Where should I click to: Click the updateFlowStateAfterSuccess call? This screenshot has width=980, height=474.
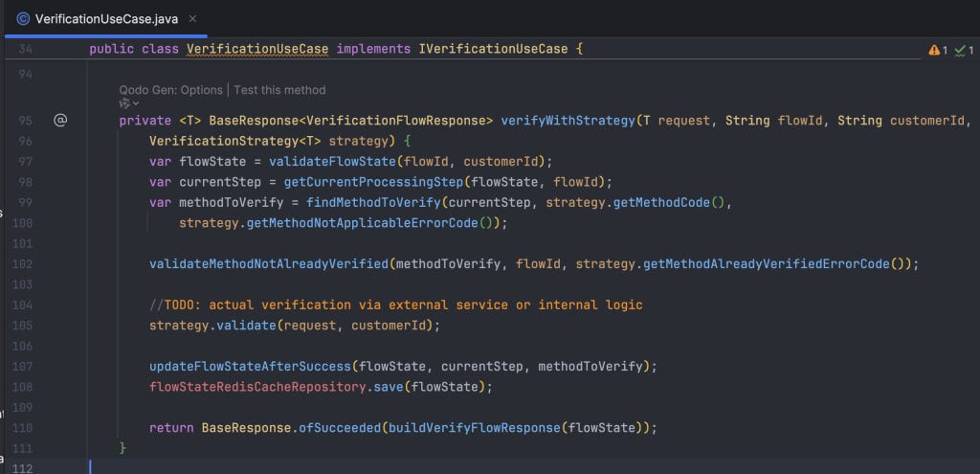tap(250, 367)
